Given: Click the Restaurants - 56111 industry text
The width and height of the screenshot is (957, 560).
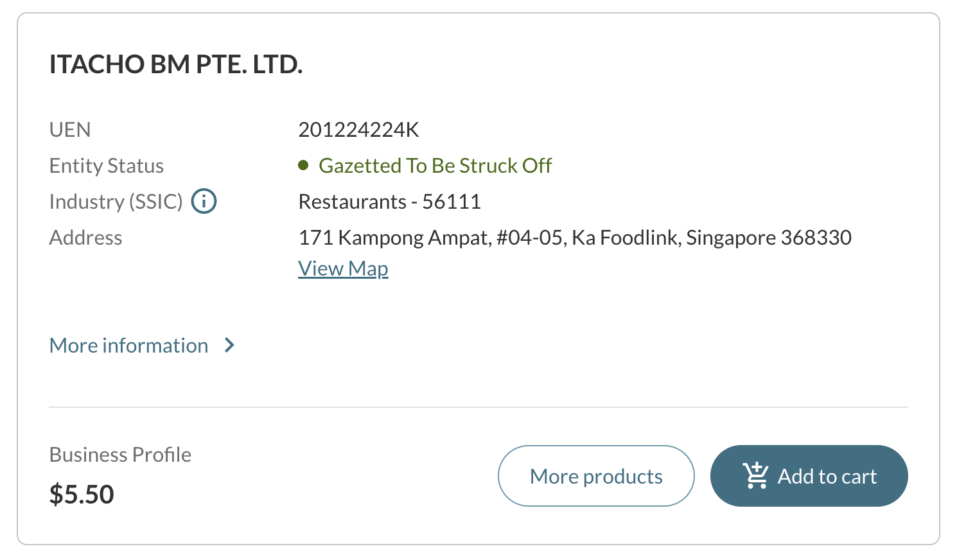Looking at the screenshot, I should (x=389, y=201).
